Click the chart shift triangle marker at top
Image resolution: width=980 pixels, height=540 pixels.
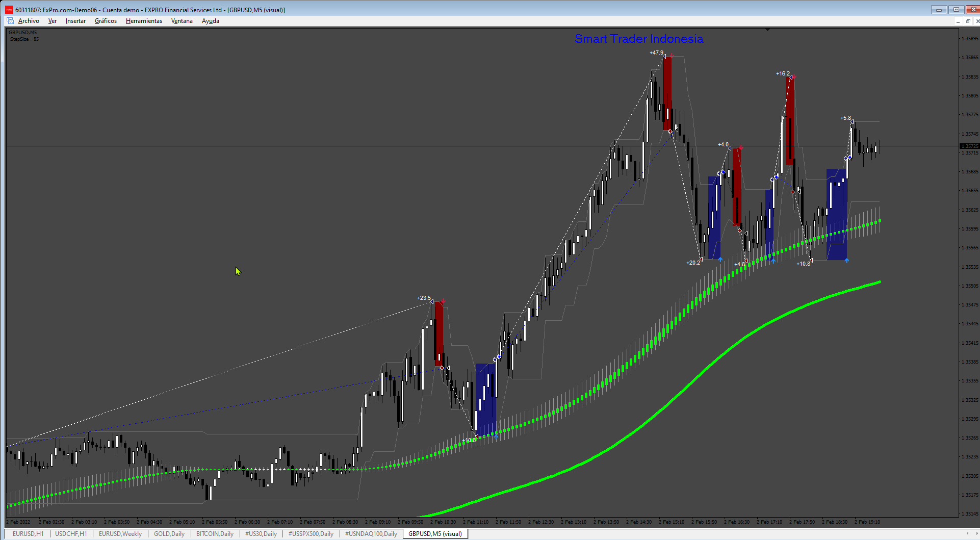coord(767,30)
